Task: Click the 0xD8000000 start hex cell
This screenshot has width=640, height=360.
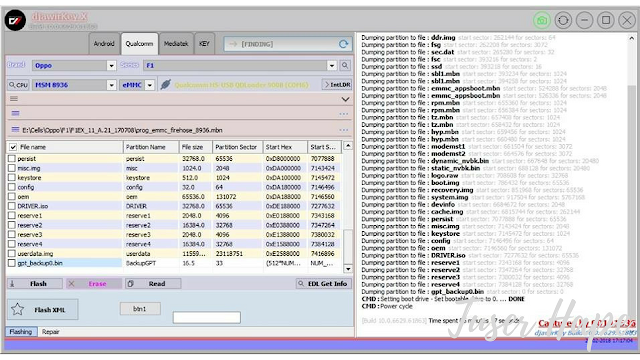Action: point(285,158)
